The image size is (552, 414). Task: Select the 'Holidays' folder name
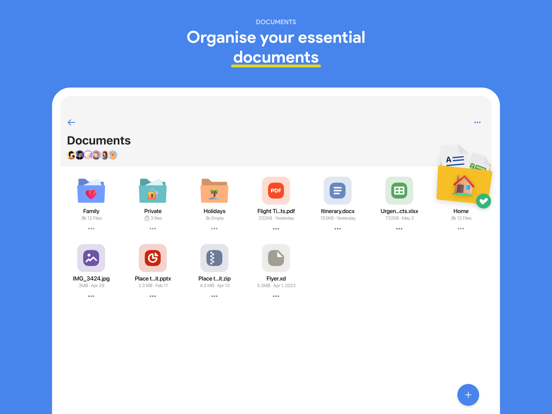click(214, 211)
